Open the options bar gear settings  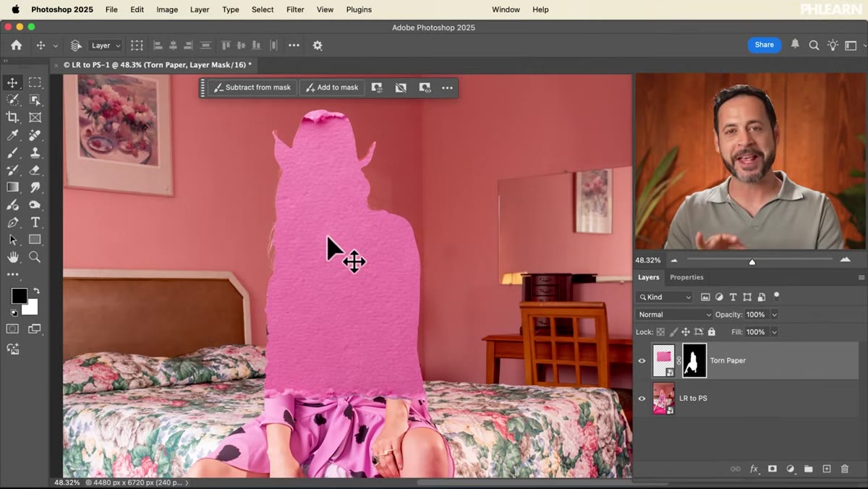coord(318,45)
